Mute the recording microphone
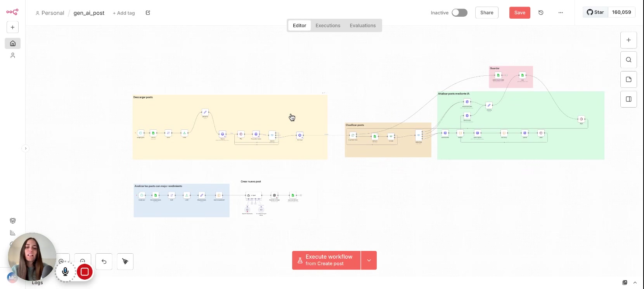This screenshot has height=289, width=644. (x=65, y=272)
